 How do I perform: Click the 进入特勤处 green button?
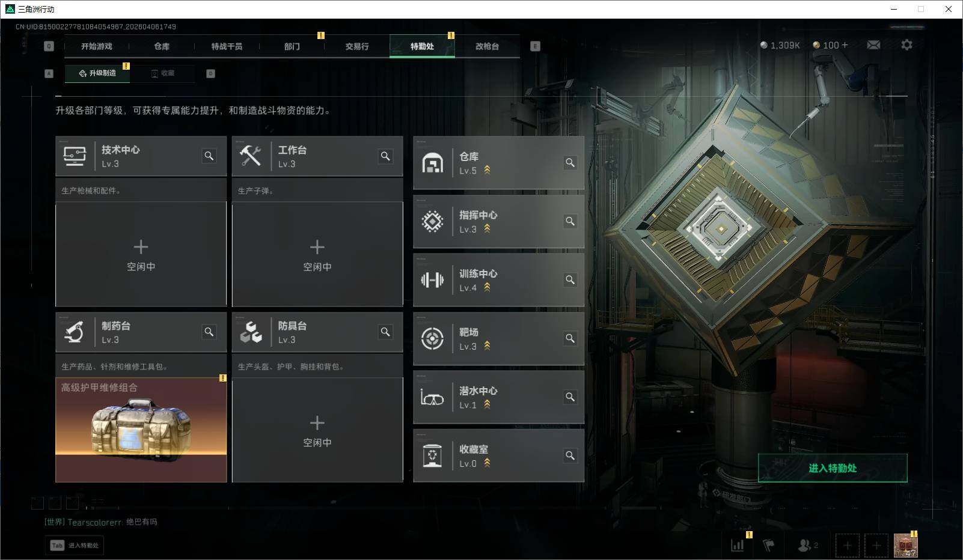[833, 468]
